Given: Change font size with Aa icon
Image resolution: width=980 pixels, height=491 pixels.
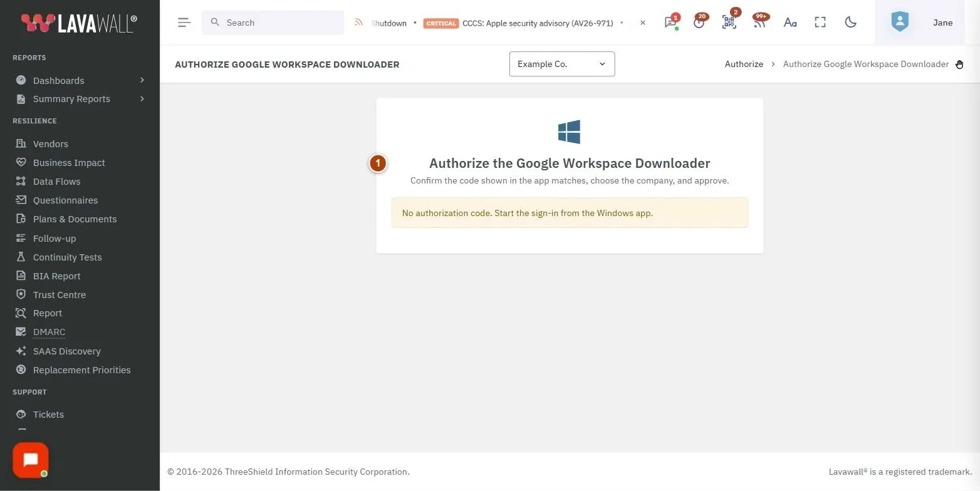Looking at the screenshot, I should coord(790,23).
